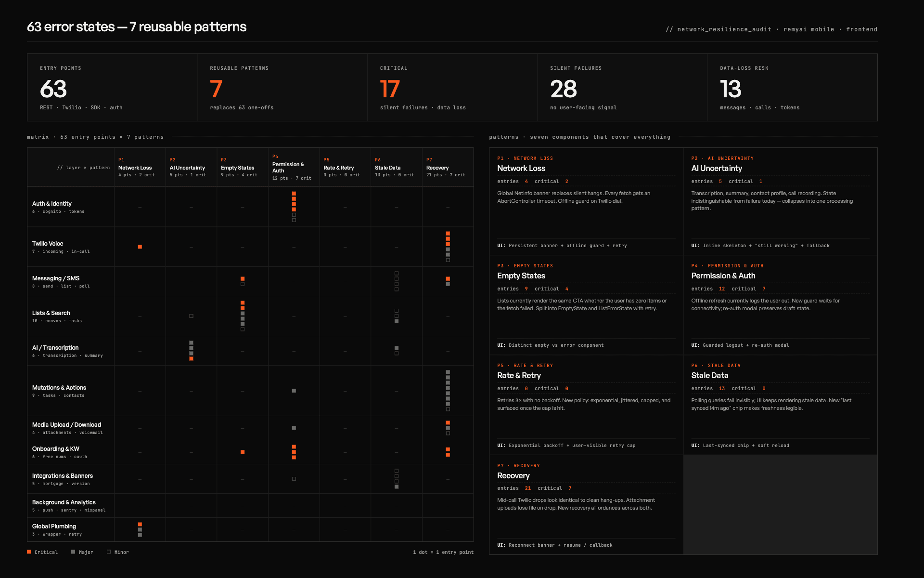Click the Major legend gray square
Image resolution: width=924 pixels, height=578 pixels.
point(73,552)
